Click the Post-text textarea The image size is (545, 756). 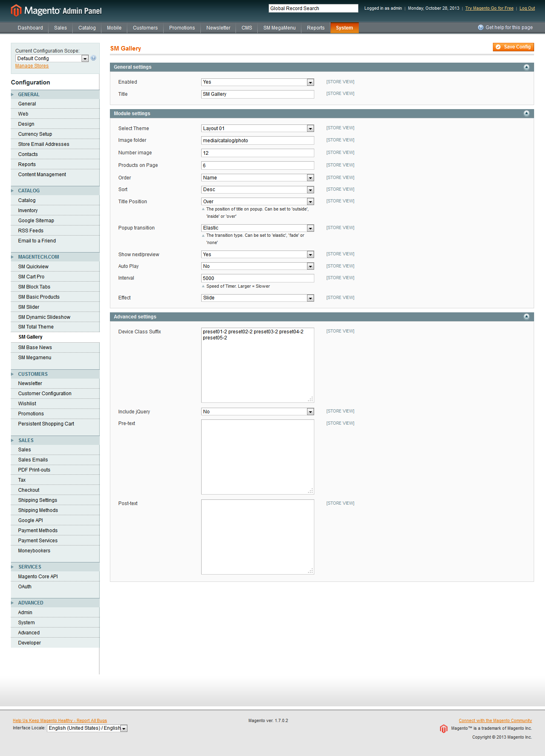pos(258,537)
